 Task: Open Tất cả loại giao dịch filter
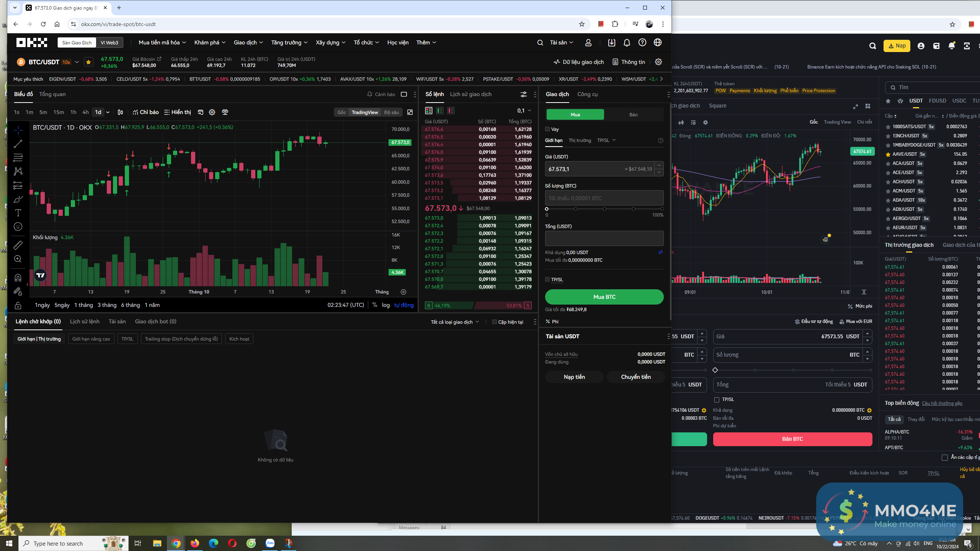pyautogui.click(x=455, y=322)
